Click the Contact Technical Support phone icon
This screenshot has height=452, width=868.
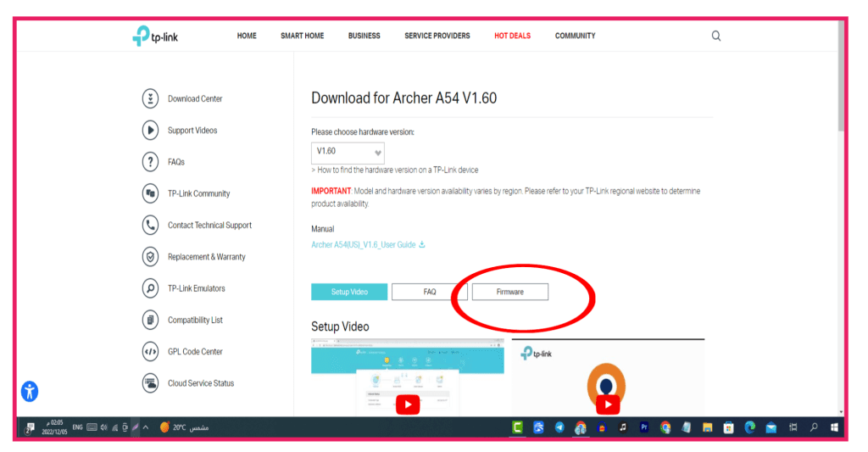coord(150,225)
